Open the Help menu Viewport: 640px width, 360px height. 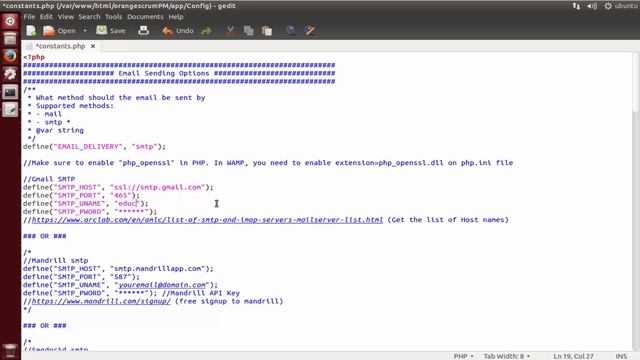pos(176,17)
